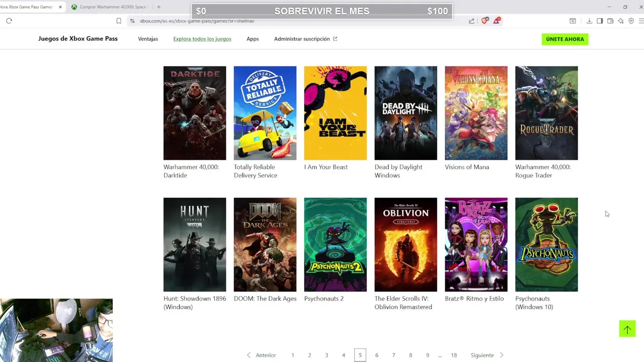Click the I Am Your Beast title text
The height and width of the screenshot is (362, 644).
(x=326, y=167)
